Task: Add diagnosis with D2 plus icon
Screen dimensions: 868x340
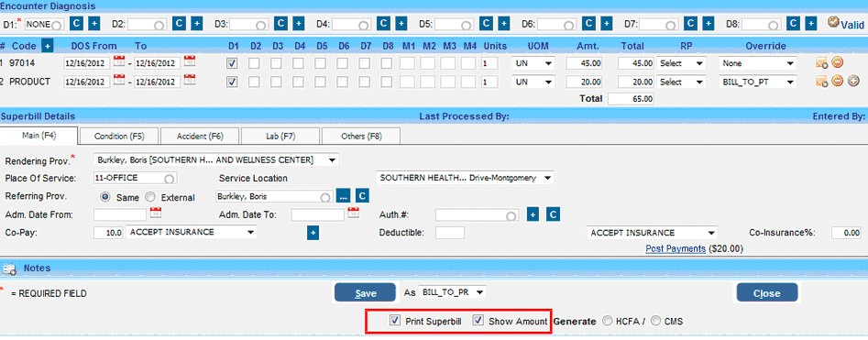Action: click(196, 24)
